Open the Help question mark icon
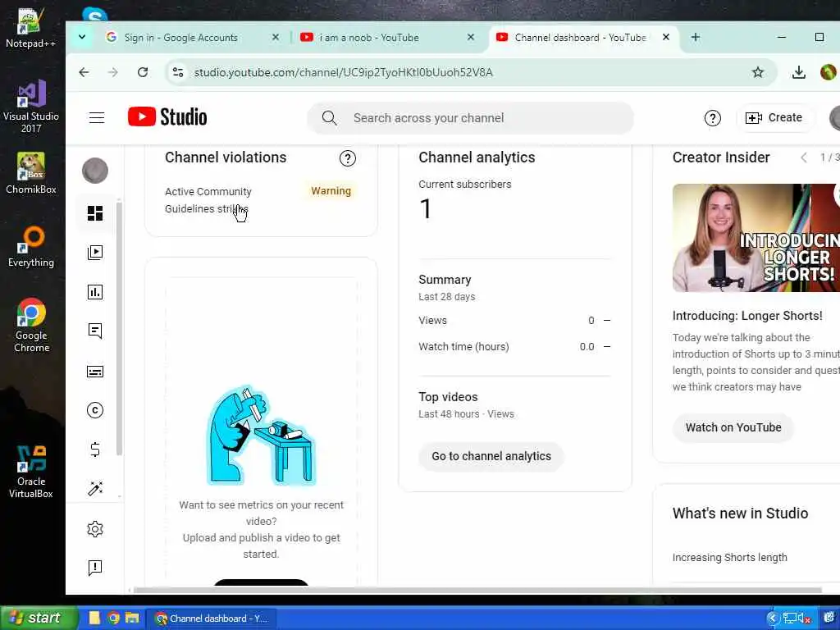 click(713, 118)
